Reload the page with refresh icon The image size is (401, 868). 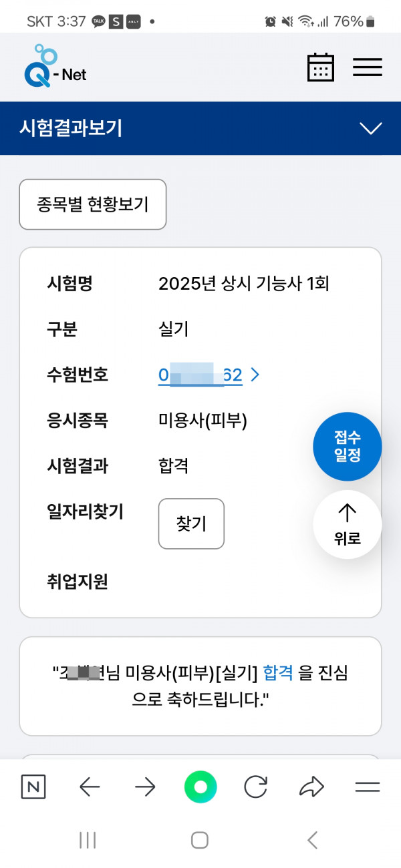click(x=256, y=787)
